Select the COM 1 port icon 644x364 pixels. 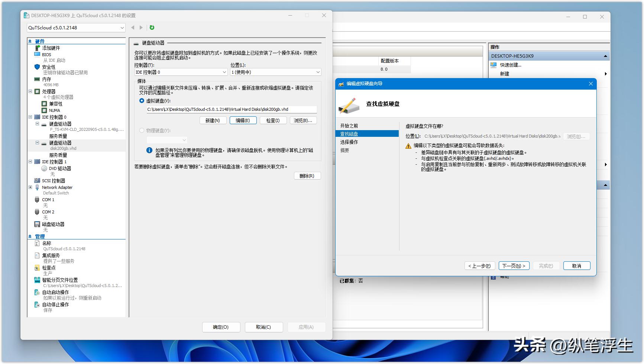coord(37,200)
